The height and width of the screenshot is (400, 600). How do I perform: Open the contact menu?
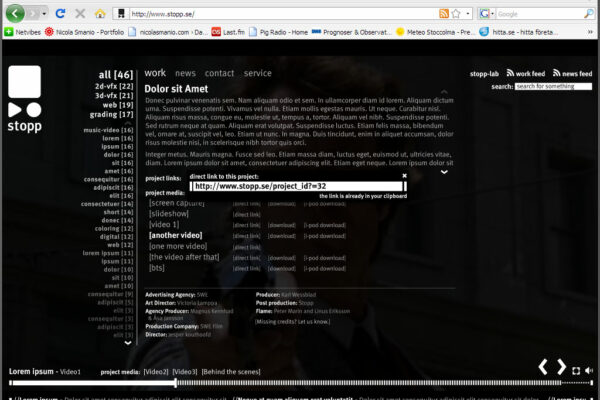[219, 73]
